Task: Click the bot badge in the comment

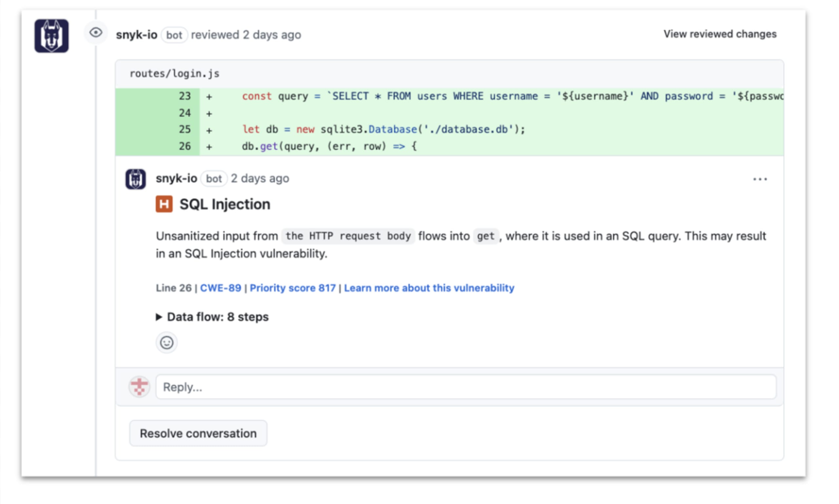Action: coord(214,179)
